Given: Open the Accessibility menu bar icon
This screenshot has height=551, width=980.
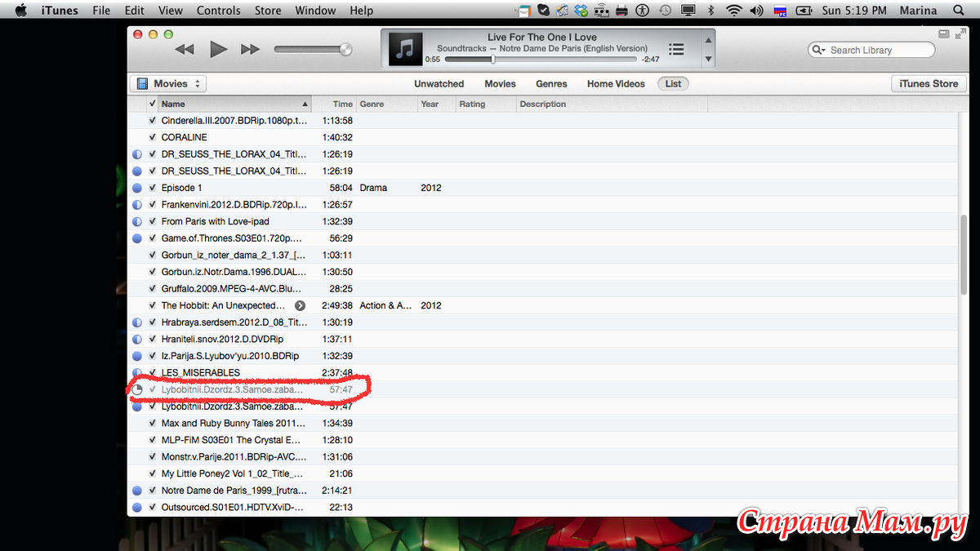Looking at the screenshot, I should point(642,11).
